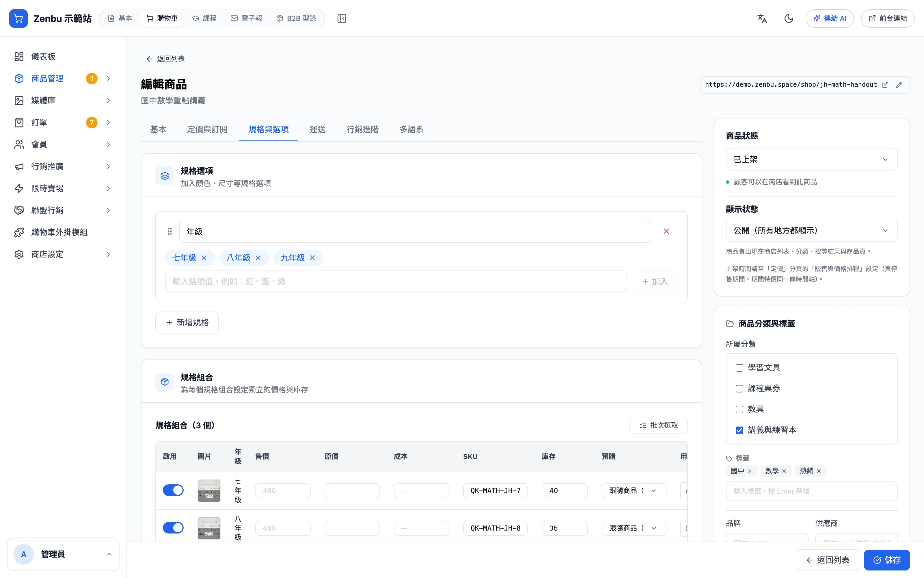Remove the 國中 tag

click(750, 471)
